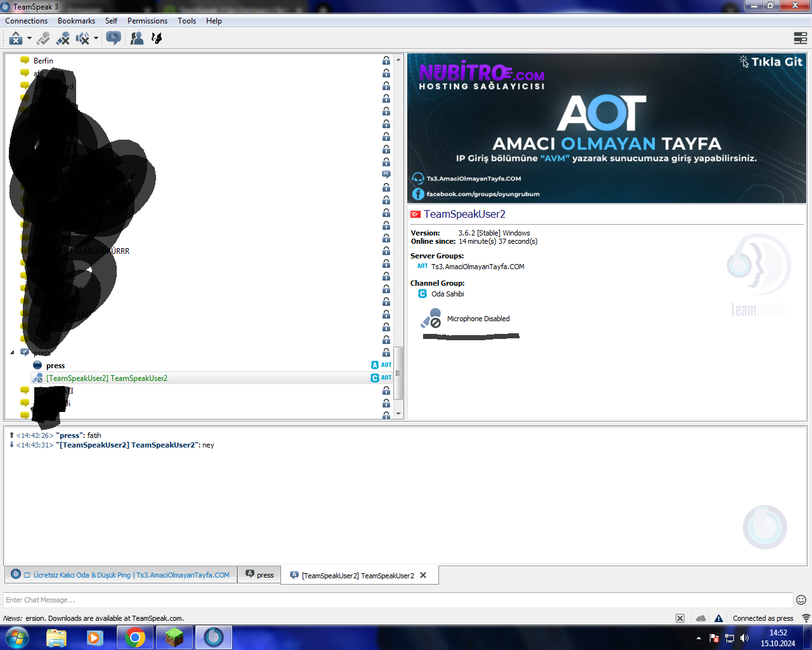Click the Overwolf wolf-head toolbar icon
The width and height of the screenshot is (812, 650).
pyautogui.click(x=156, y=39)
